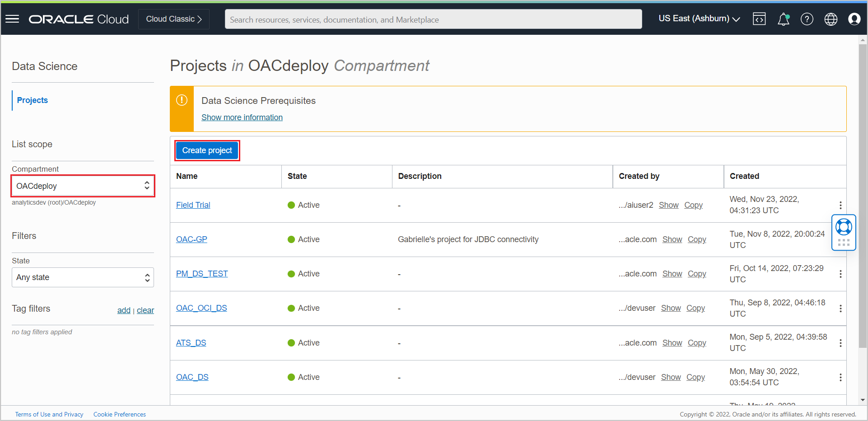
Task: Open the user profile avatar menu
Action: (854, 19)
